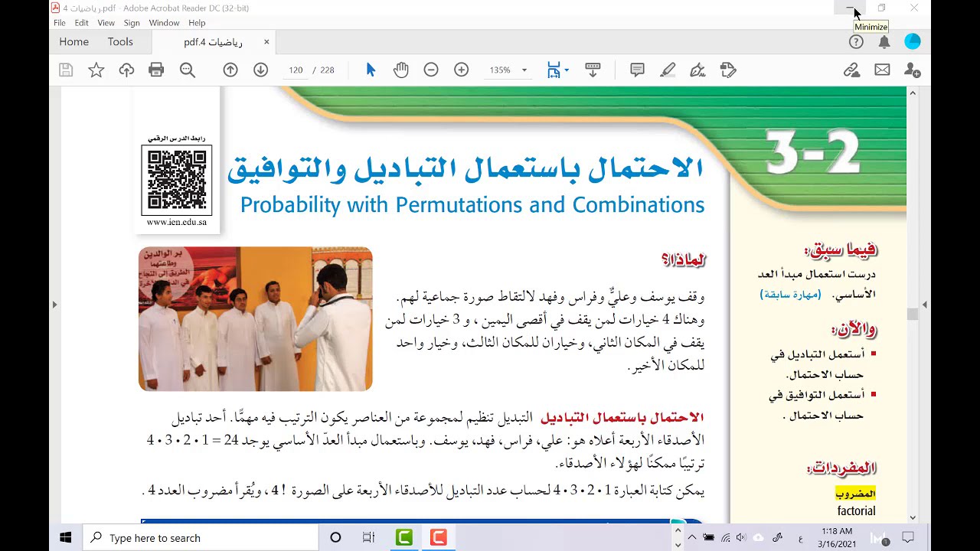Click the share with others icon
This screenshot has height=551, width=980.
pyautogui.click(x=912, y=70)
